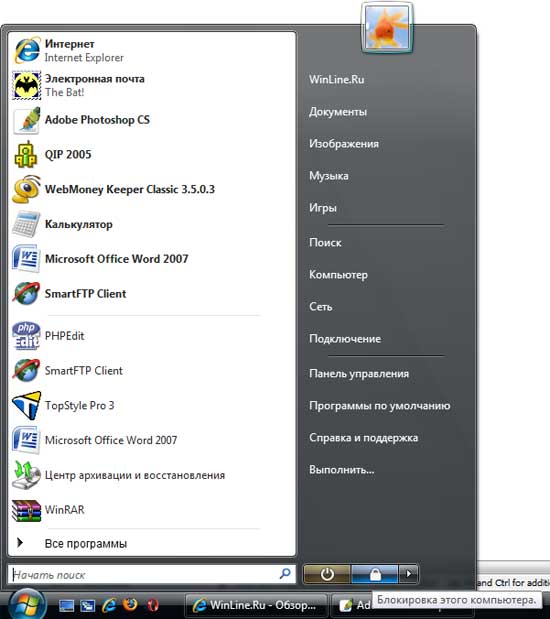
Task: Expand Все программы list
Action: tap(85, 544)
